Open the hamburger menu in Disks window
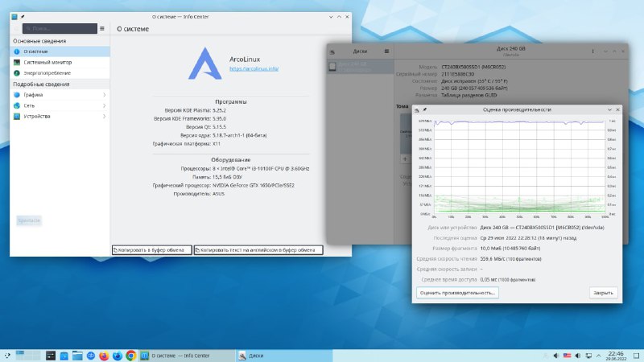This screenshot has width=644, height=362. click(x=386, y=51)
